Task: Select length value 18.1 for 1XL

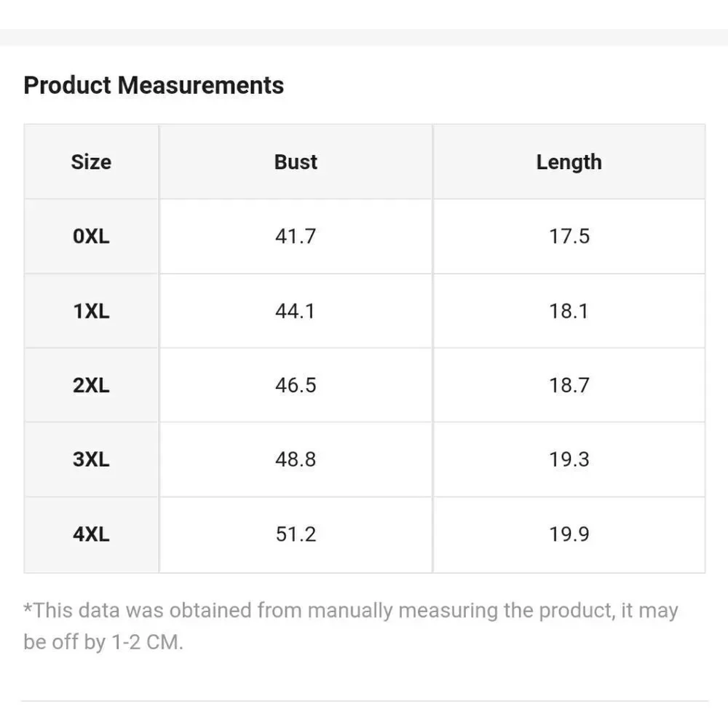Action: click(569, 311)
